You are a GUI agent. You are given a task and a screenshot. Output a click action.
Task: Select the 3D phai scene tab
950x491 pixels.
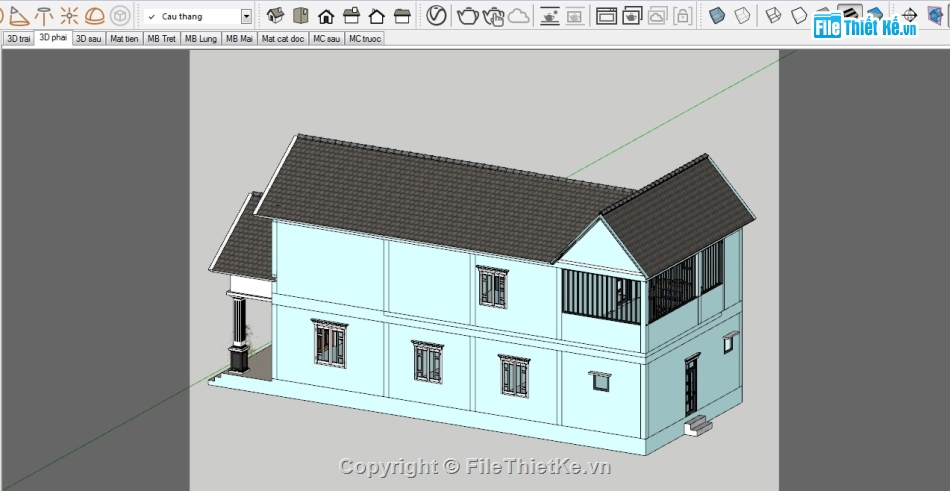pos(53,38)
